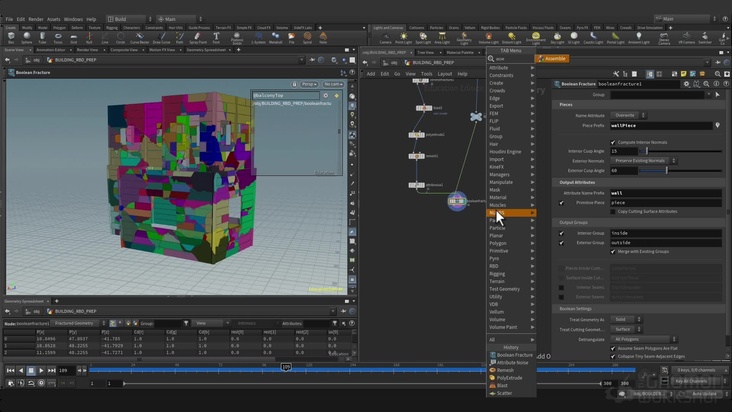
Task: Toggle Merge with Existing Groups checkbox
Action: [613, 252]
